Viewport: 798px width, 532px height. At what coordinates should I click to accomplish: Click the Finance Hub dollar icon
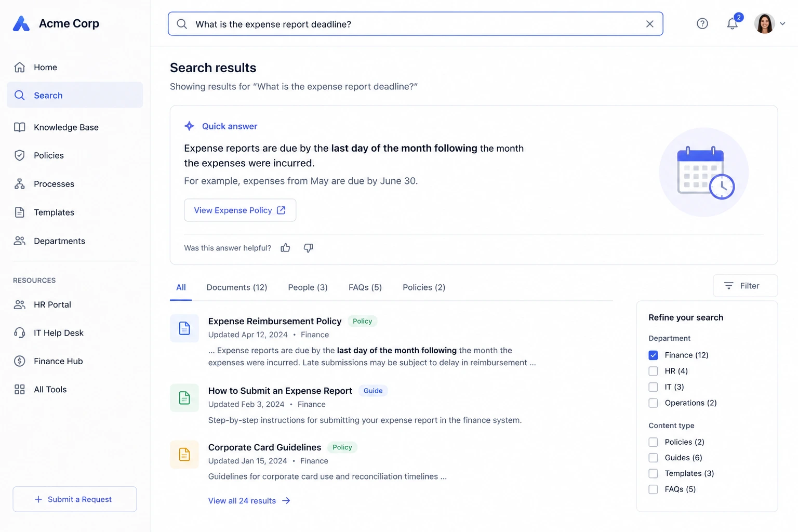coord(20,361)
